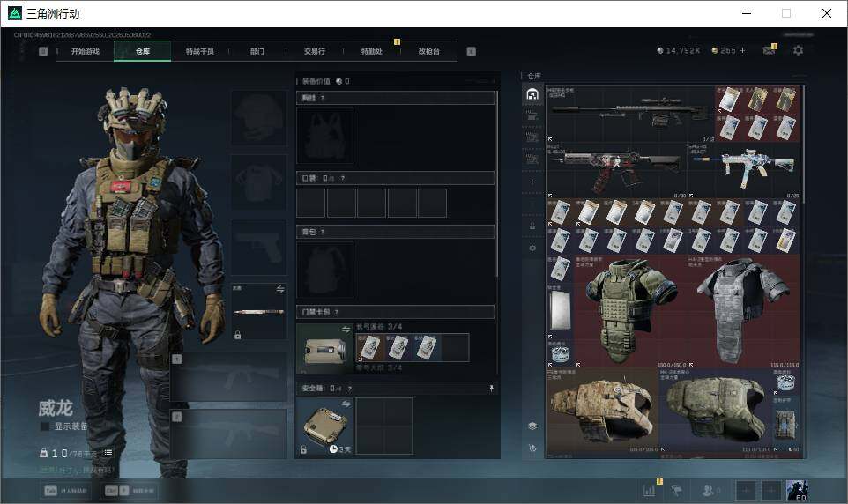Open the friends list icon

710,491
